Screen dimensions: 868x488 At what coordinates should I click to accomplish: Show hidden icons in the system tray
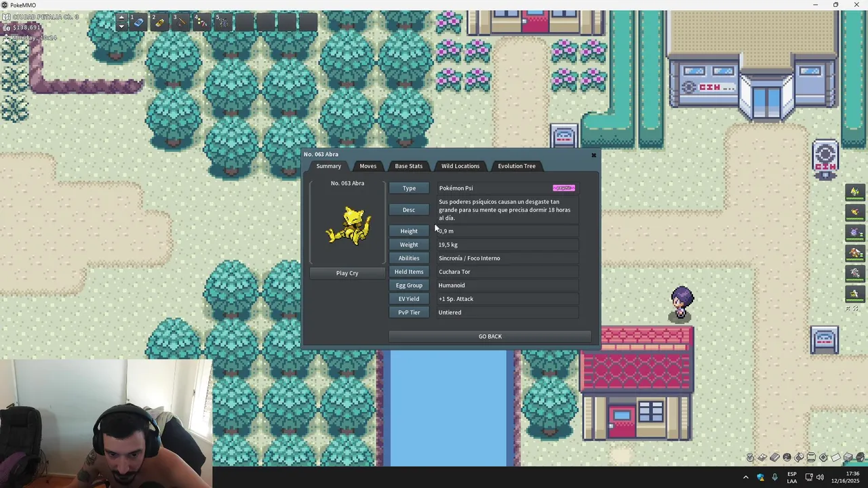point(746,477)
